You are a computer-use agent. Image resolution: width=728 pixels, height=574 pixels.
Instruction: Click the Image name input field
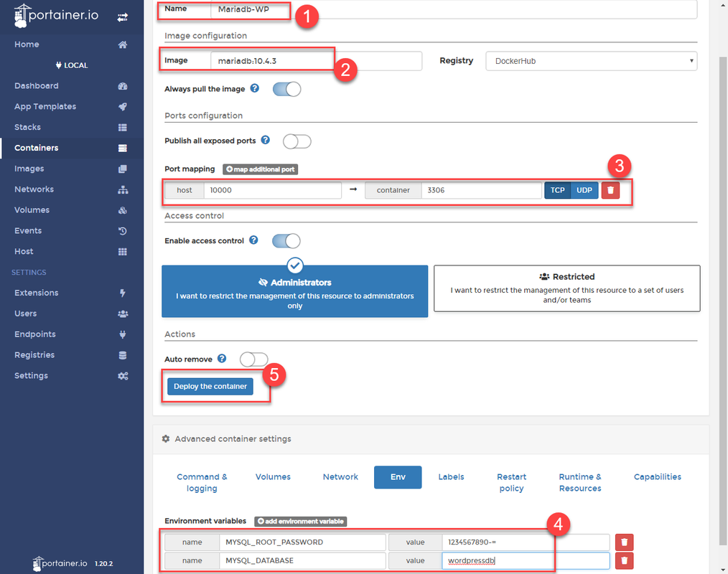pyautogui.click(x=315, y=61)
